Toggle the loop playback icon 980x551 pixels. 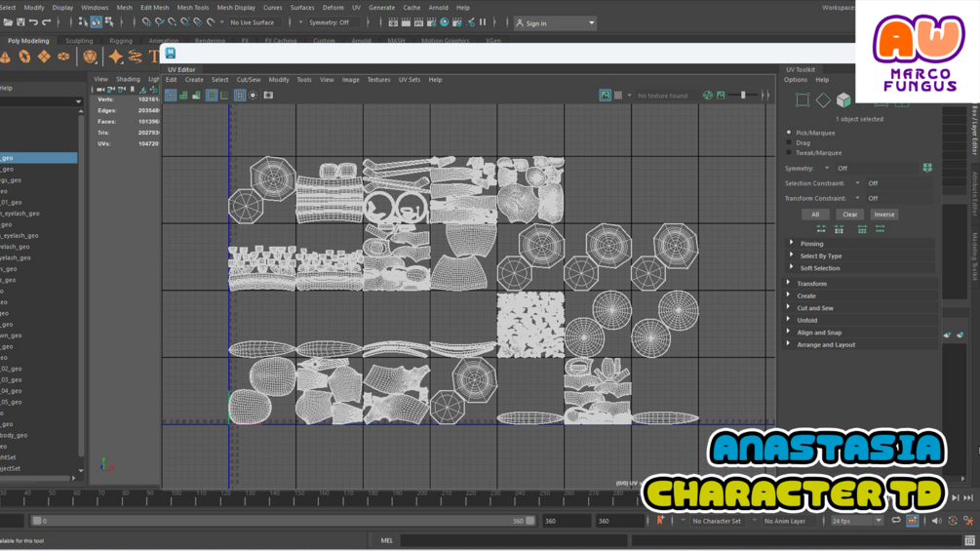(x=896, y=521)
